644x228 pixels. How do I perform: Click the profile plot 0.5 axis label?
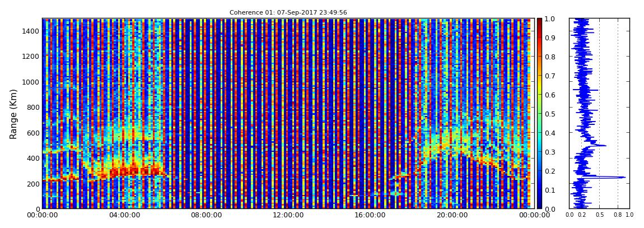click(599, 215)
